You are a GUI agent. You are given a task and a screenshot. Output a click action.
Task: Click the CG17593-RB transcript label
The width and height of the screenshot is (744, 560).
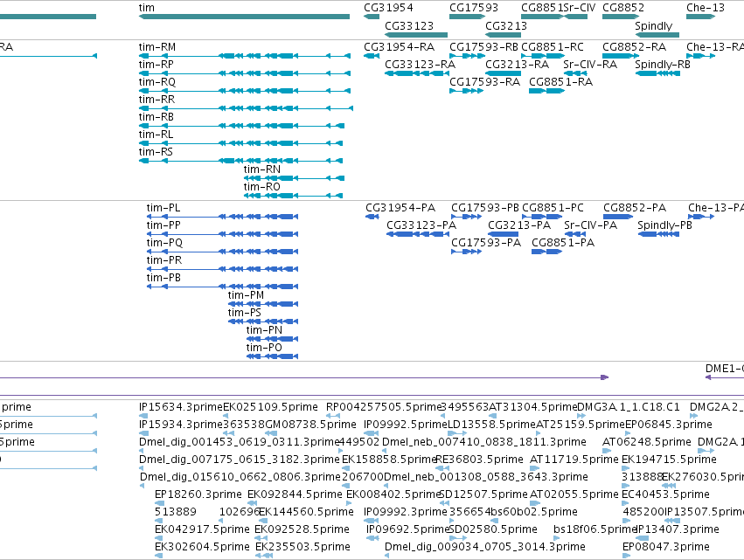(x=483, y=47)
